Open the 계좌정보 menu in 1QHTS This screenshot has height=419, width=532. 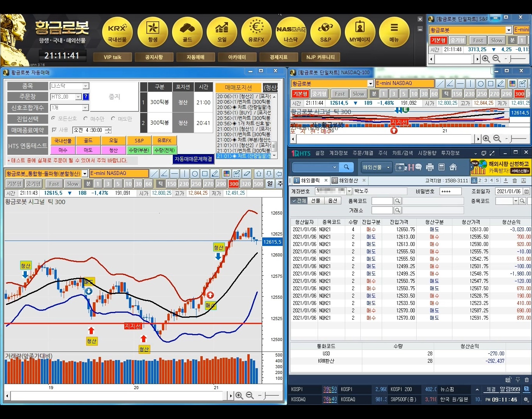[x=339, y=153]
